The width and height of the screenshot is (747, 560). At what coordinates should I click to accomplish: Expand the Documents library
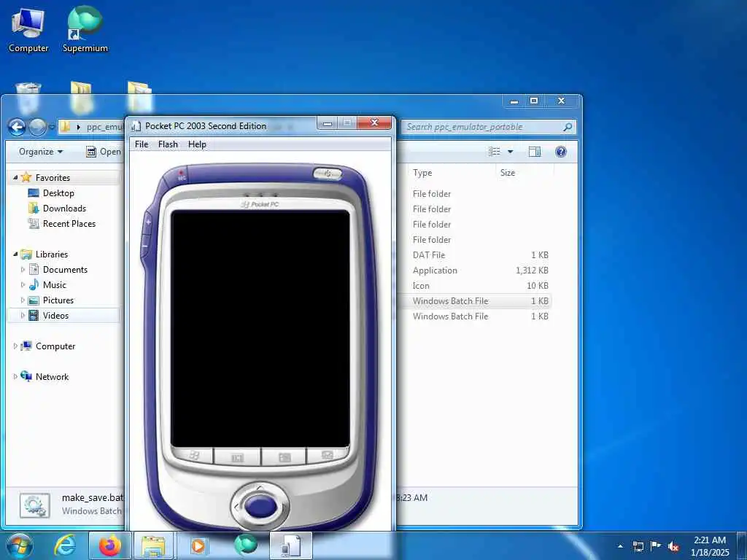pyautogui.click(x=23, y=270)
